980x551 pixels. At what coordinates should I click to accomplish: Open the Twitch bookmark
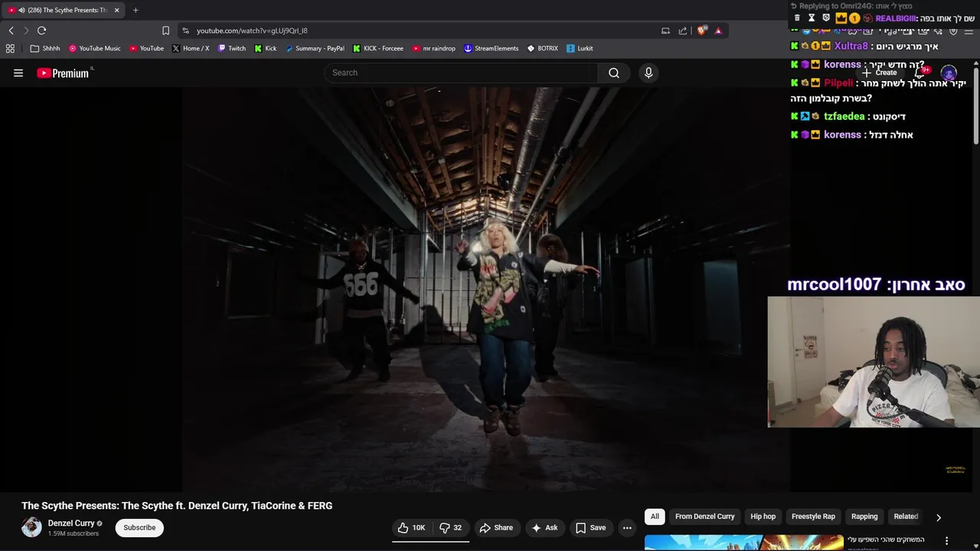tap(231, 48)
